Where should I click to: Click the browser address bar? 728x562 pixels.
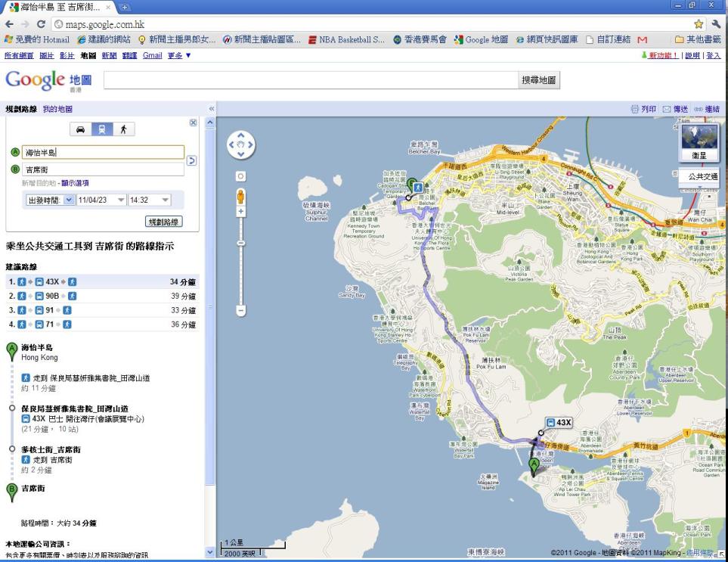[x=371, y=24]
